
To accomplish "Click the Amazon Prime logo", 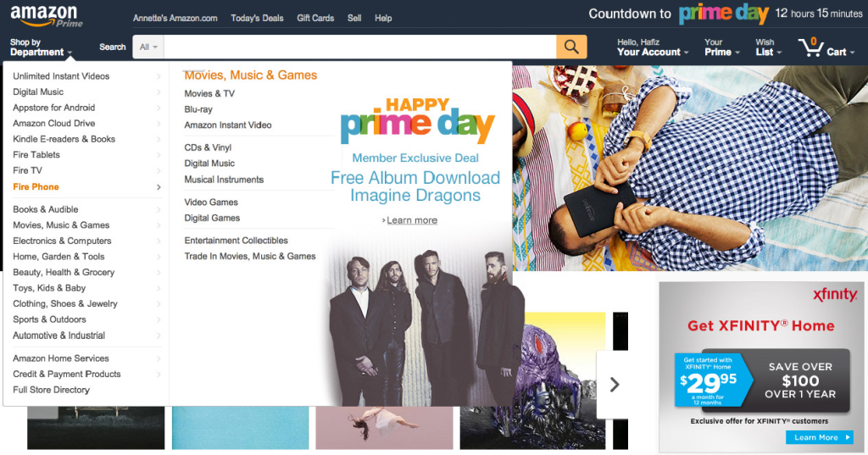I will (x=47, y=16).
